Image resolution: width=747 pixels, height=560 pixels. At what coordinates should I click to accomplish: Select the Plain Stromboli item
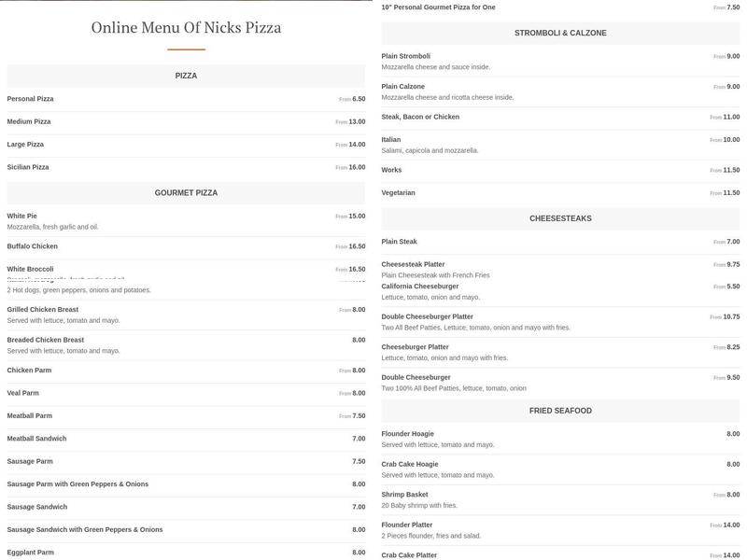point(406,56)
